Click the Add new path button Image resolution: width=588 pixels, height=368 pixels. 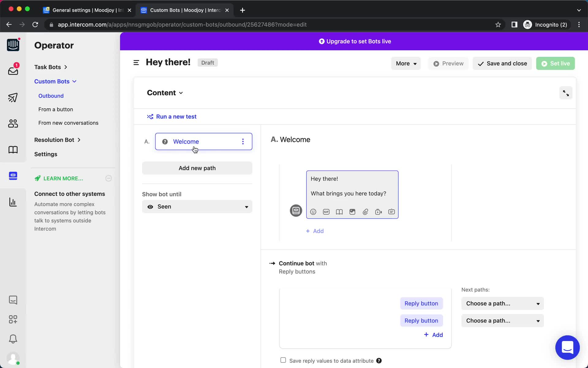point(197,168)
